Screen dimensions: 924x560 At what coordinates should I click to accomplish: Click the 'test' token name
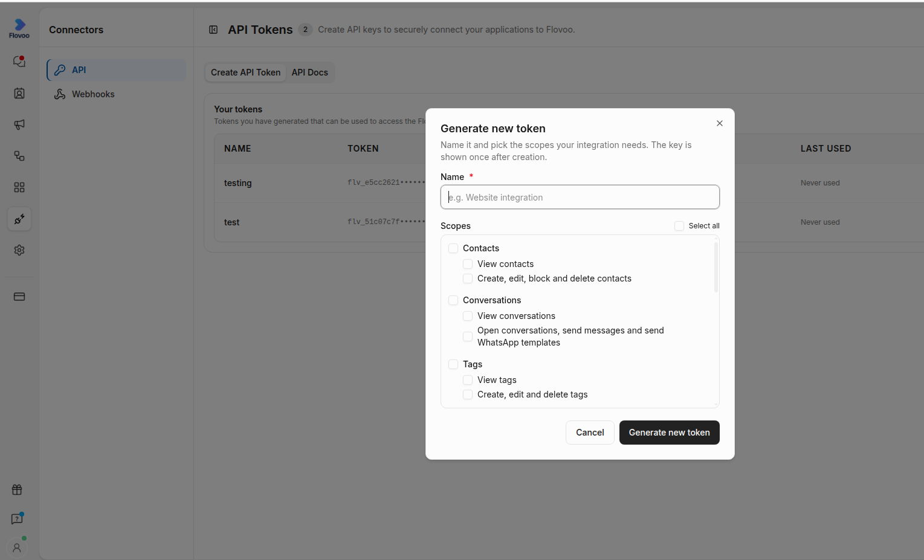click(231, 222)
